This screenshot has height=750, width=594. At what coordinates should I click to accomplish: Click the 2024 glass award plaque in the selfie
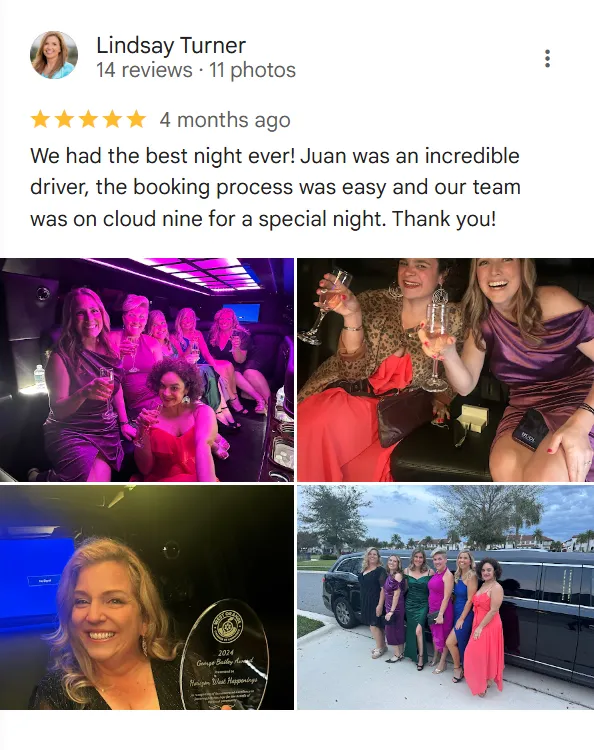(224, 654)
